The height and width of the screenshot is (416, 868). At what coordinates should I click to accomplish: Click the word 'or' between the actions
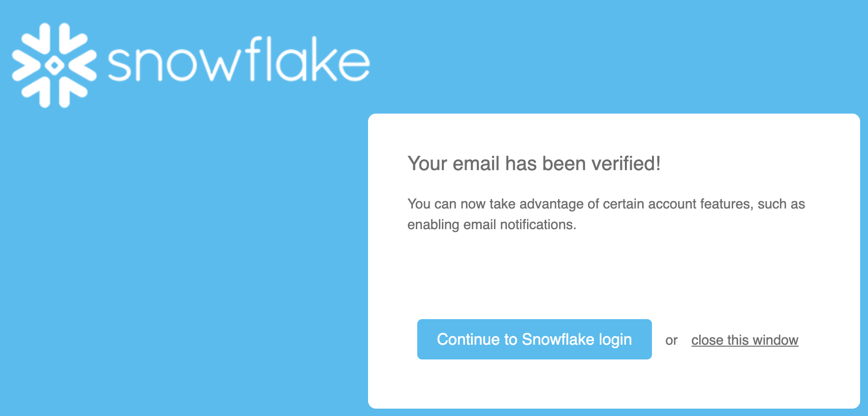(672, 340)
